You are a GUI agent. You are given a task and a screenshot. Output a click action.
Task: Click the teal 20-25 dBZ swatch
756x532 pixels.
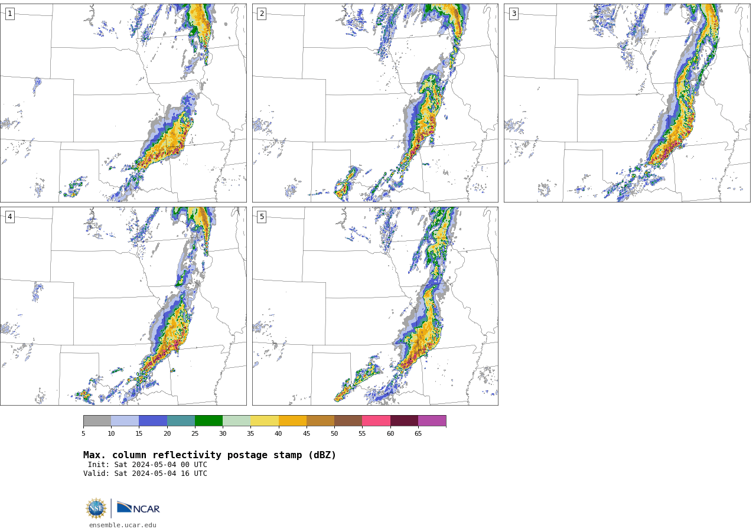181,420
